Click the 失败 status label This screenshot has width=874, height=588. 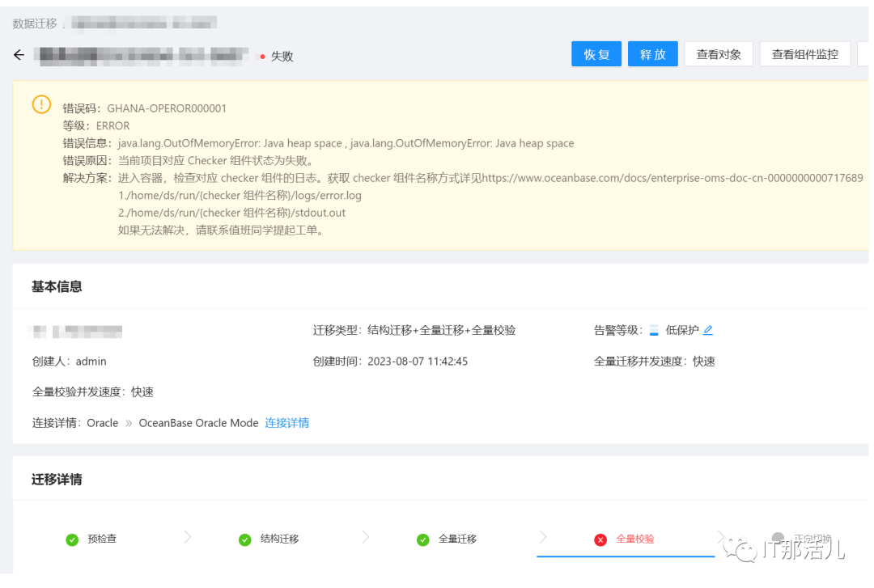[x=282, y=57]
